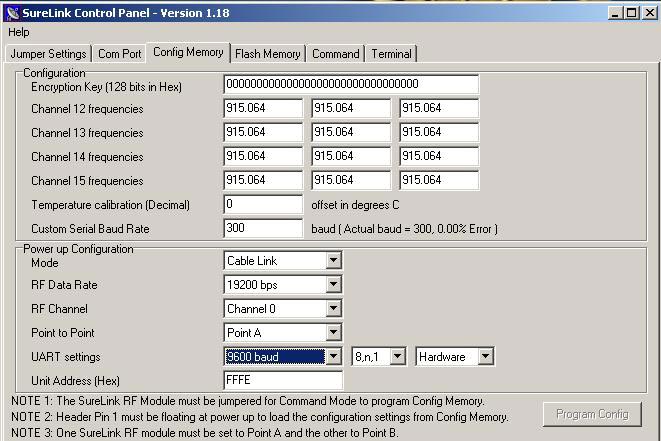Click second Channel 13 frequency field
Viewport: 661px width, 441px height.
pyautogui.click(x=351, y=132)
